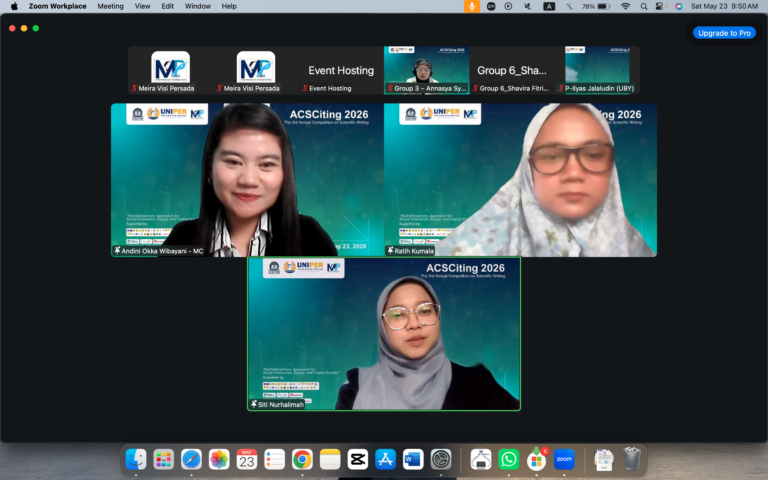Click Ratih Kumala video tile
The height and width of the screenshot is (480, 768).
520,180
